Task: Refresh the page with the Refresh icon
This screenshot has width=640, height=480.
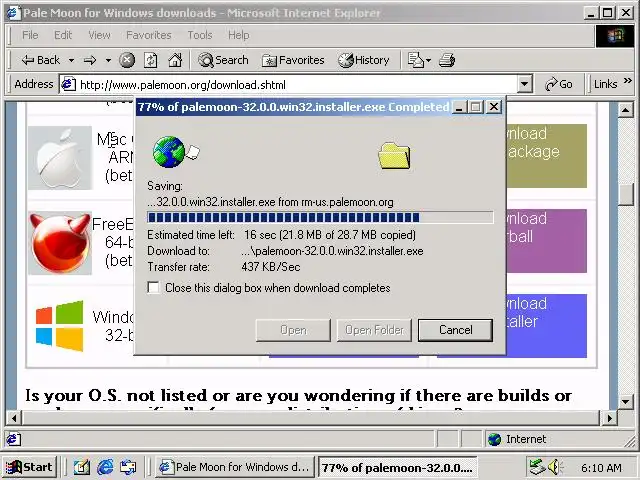Action: tap(151, 60)
